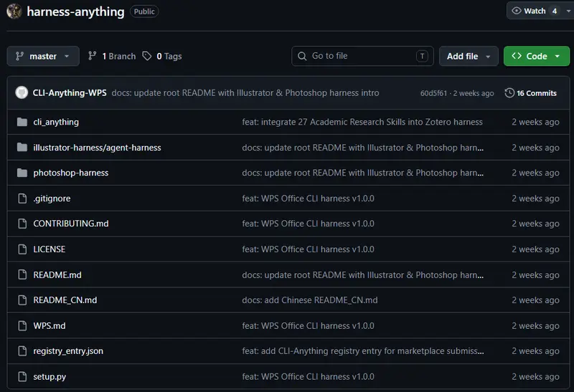Open the WPS.md file

pyautogui.click(x=50, y=325)
